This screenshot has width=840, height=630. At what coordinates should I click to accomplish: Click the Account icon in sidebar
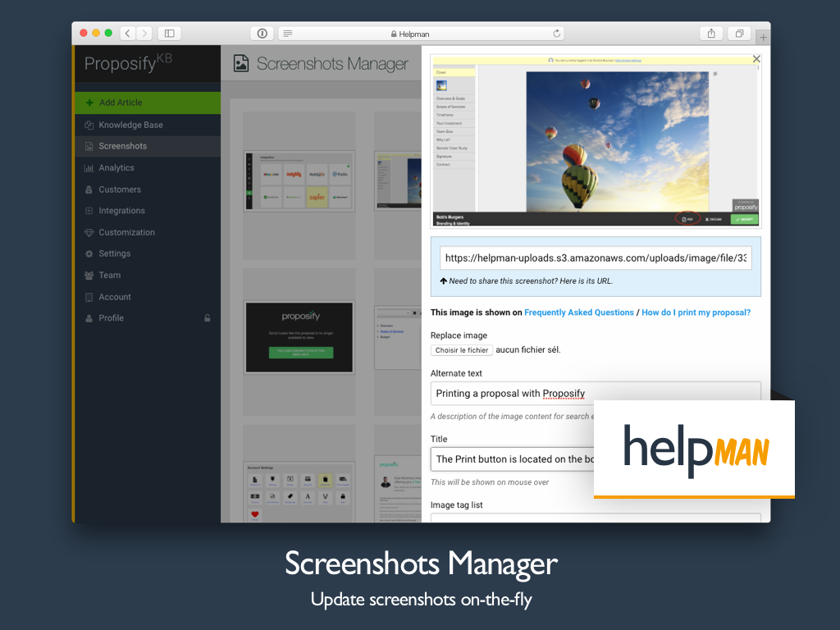click(x=89, y=297)
